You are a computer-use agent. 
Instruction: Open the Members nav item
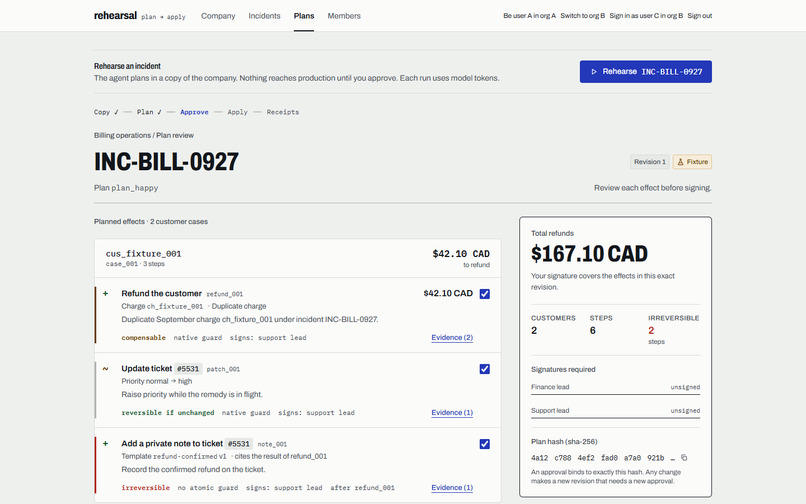pyautogui.click(x=344, y=16)
